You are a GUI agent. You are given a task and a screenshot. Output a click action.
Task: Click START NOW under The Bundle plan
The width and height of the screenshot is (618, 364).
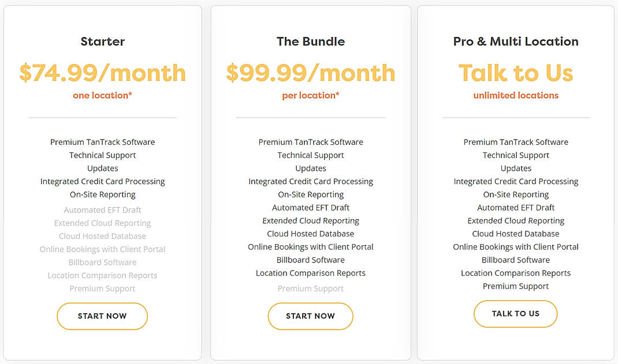[310, 316]
